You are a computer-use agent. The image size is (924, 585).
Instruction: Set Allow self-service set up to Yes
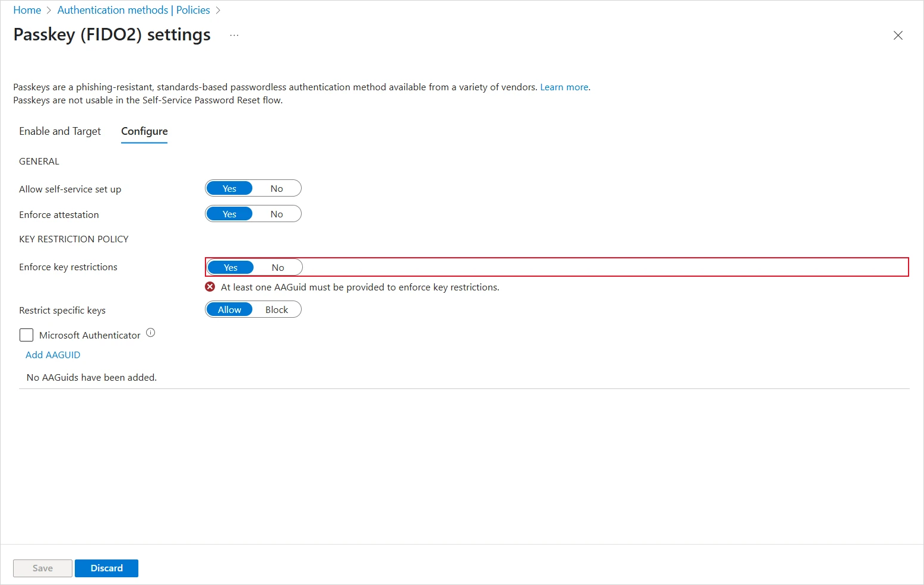[x=230, y=189]
